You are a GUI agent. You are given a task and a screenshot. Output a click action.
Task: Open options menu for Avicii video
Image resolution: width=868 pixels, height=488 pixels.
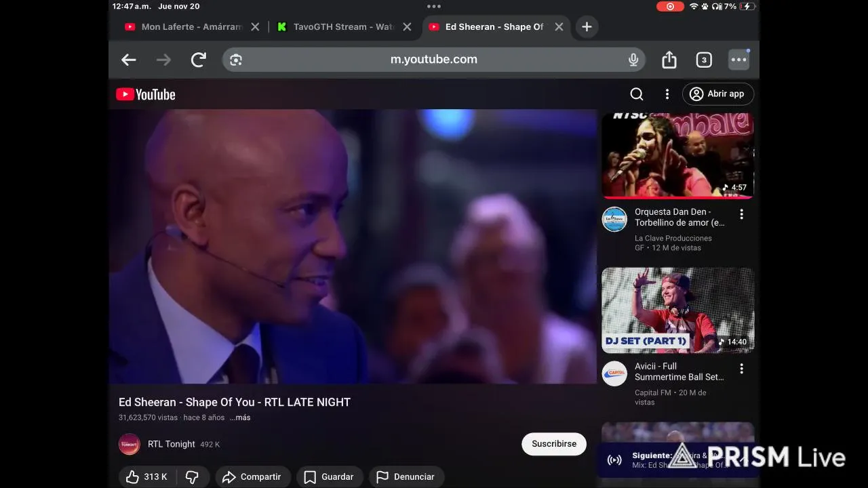click(x=741, y=369)
